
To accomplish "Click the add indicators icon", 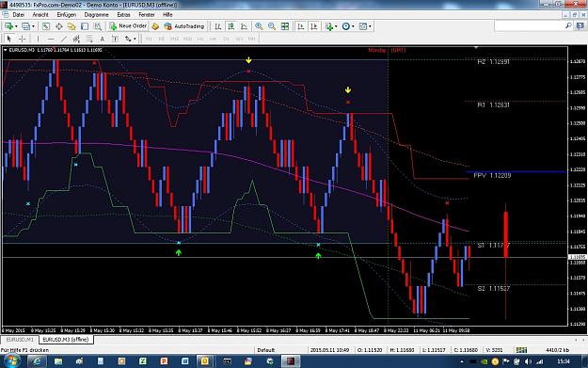I will coord(329,26).
